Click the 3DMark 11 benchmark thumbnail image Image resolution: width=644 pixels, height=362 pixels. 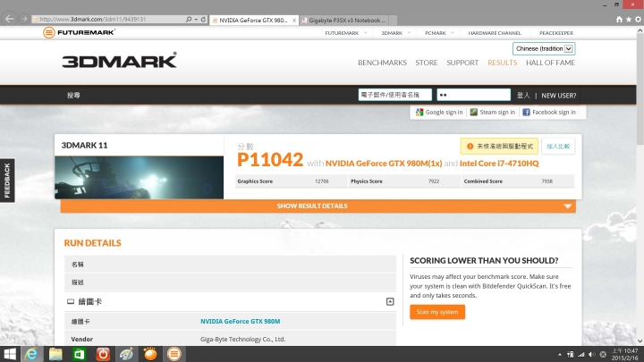(x=140, y=177)
